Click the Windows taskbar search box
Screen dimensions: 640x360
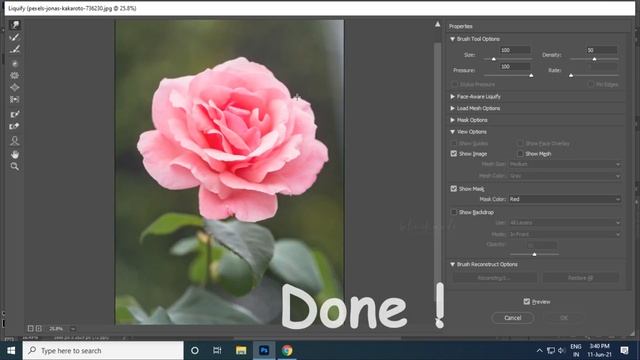(103, 350)
